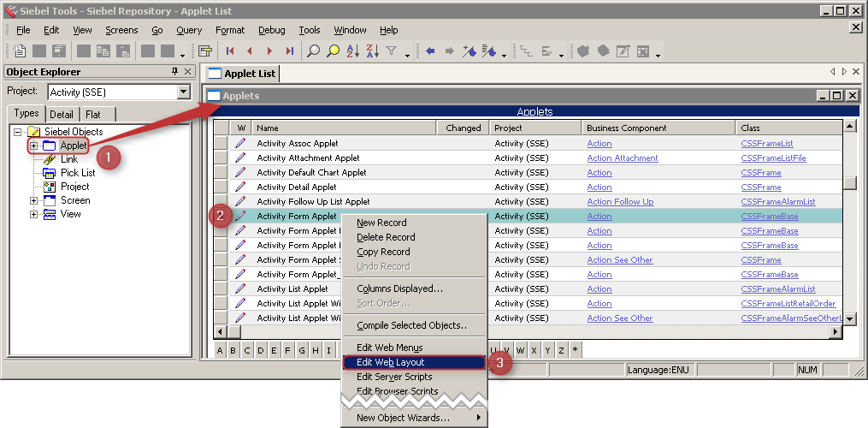
Task: Sort descending with the Z-A icon
Action: click(373, 51)
